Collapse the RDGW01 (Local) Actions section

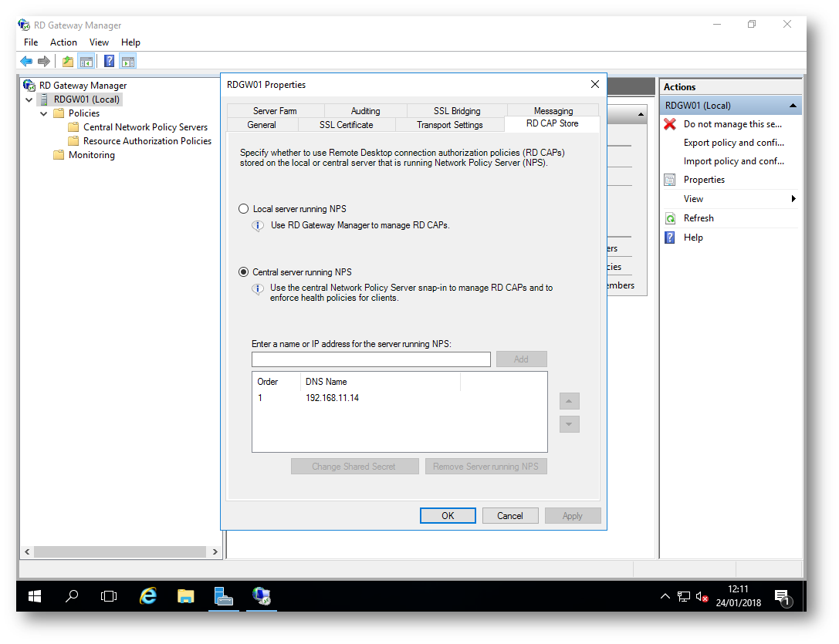pos(793,106)
